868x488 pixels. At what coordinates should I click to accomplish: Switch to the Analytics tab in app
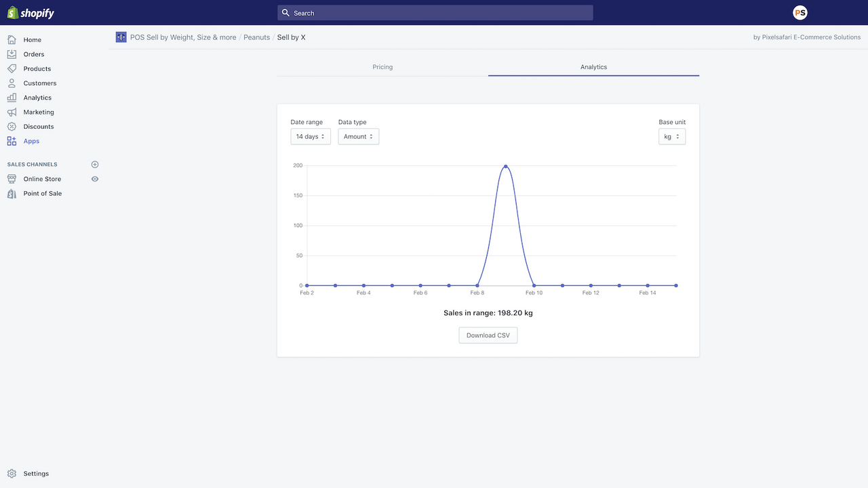tap(593, 67)
